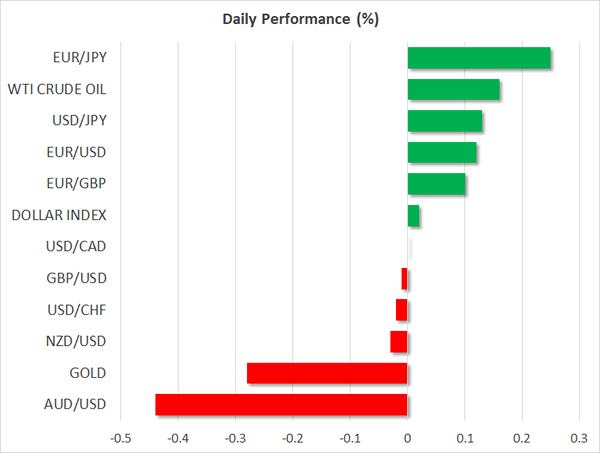Select the EUR/GBP green bar
Screen dimensions: 600x453
[437, 184]
